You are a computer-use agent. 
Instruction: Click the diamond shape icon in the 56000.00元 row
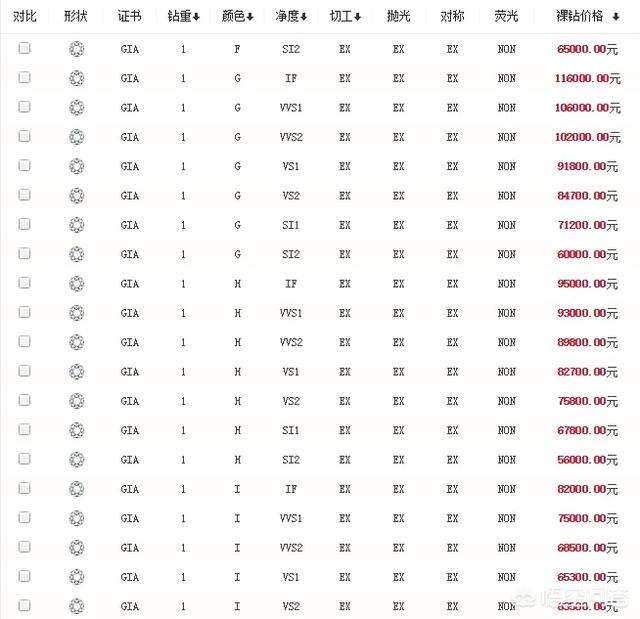tap(77, 460)
